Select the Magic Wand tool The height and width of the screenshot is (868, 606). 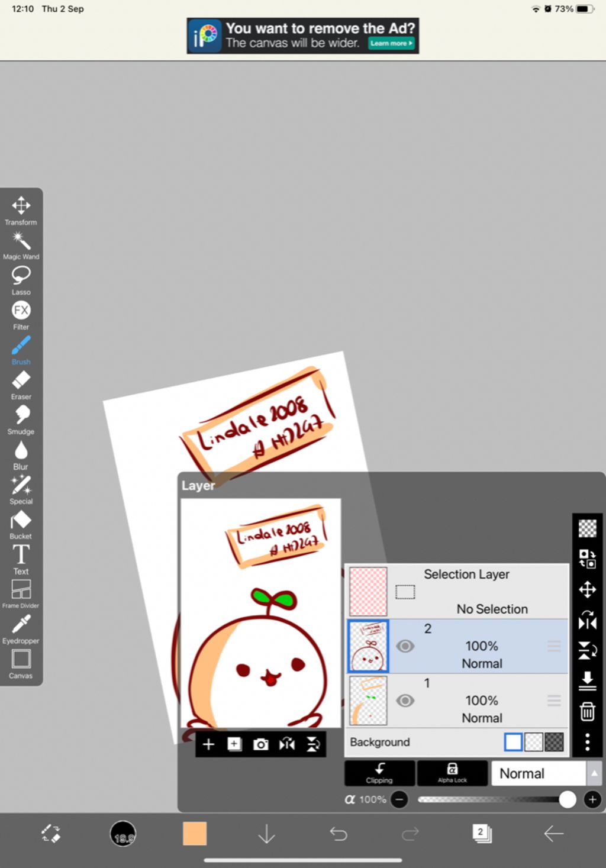point(21,246)
